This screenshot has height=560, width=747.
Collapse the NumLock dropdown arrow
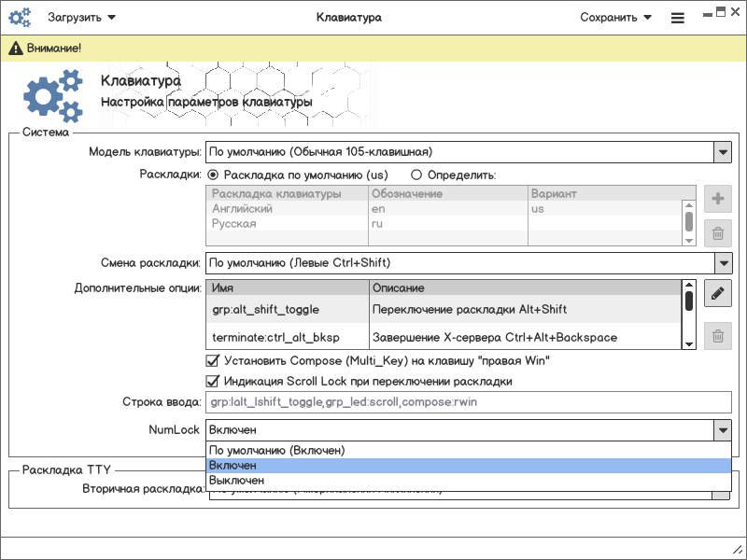(722, 429)
